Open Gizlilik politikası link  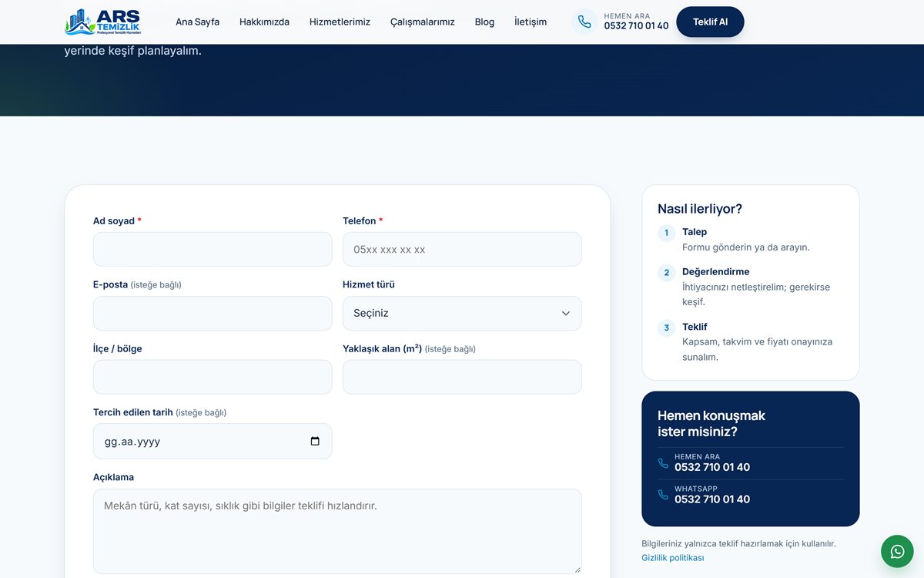tap(672, 557)
